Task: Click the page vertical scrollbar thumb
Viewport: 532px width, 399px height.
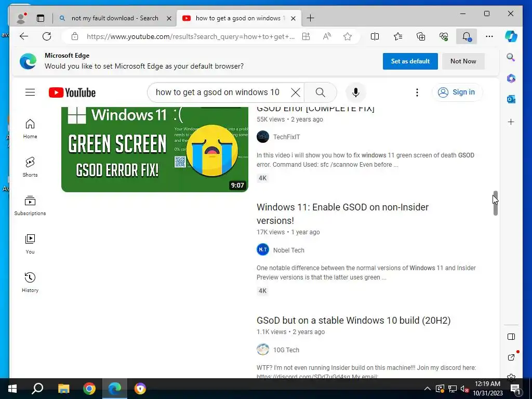Action: pos(495,203)
